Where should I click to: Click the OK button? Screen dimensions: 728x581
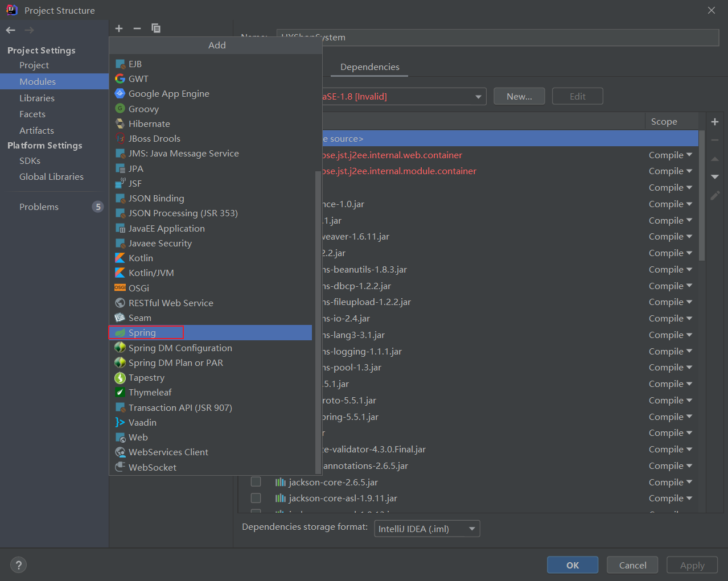[x=573, y=565]
